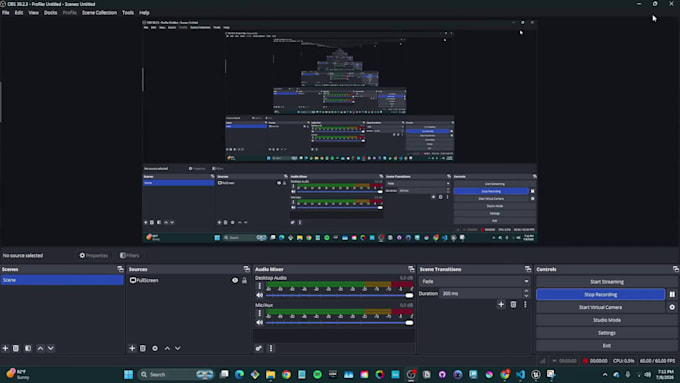Screen dimensions: 680x383
Task: Open scene filters icon in Scenes dock
Action: pos(28,348)
